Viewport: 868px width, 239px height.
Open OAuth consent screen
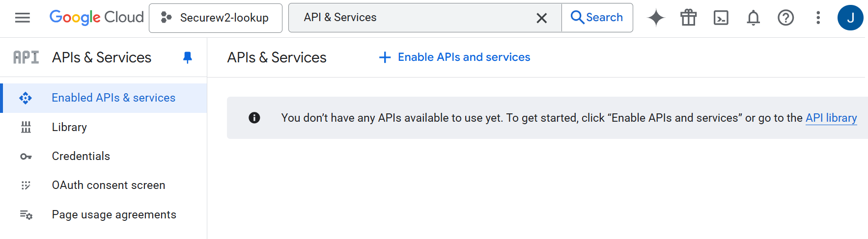[x=108, y=185]
